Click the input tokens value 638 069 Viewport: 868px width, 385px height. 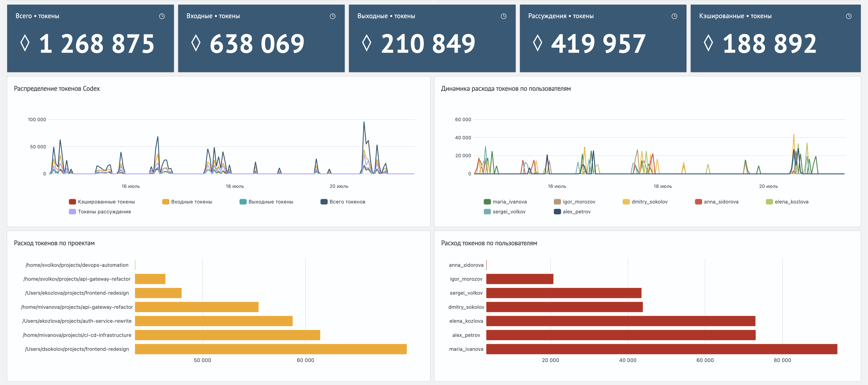pos(258,44)
